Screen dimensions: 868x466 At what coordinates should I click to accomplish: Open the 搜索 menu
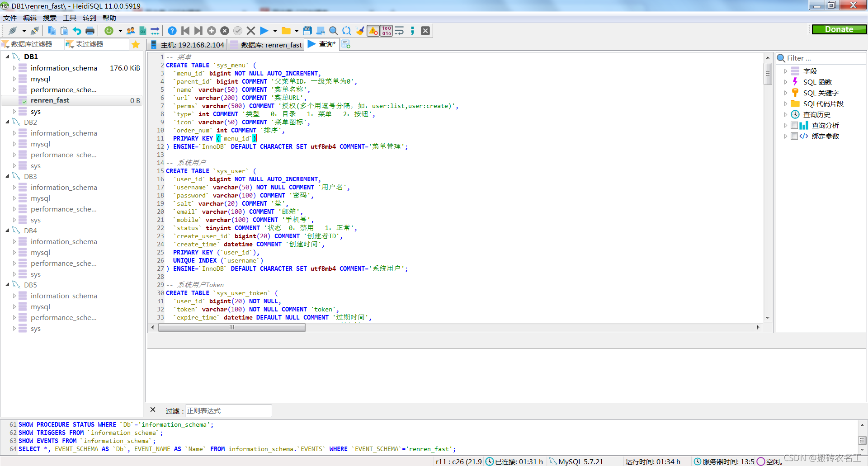click(50, 18)
